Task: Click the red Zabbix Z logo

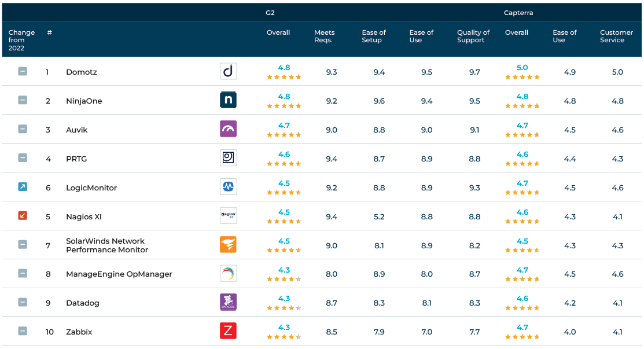Action: (x=228, y=331)
